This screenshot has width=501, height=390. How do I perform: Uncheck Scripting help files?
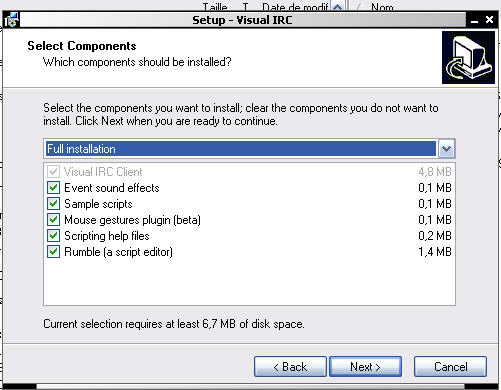pos(53,236)
